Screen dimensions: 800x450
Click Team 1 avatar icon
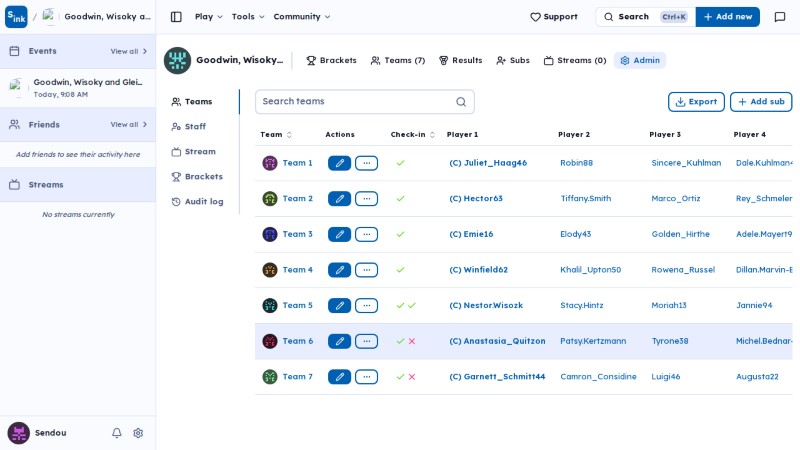(x=269, y=163)
